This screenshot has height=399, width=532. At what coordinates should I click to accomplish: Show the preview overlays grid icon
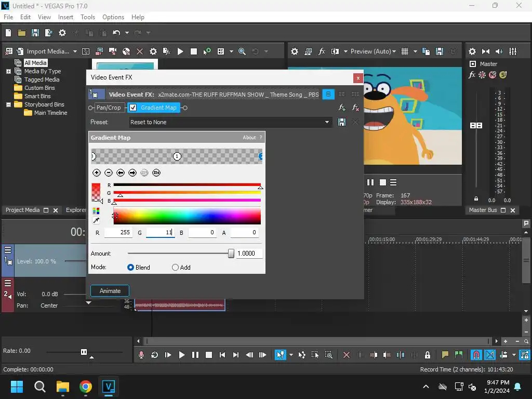tap(404, 51)
